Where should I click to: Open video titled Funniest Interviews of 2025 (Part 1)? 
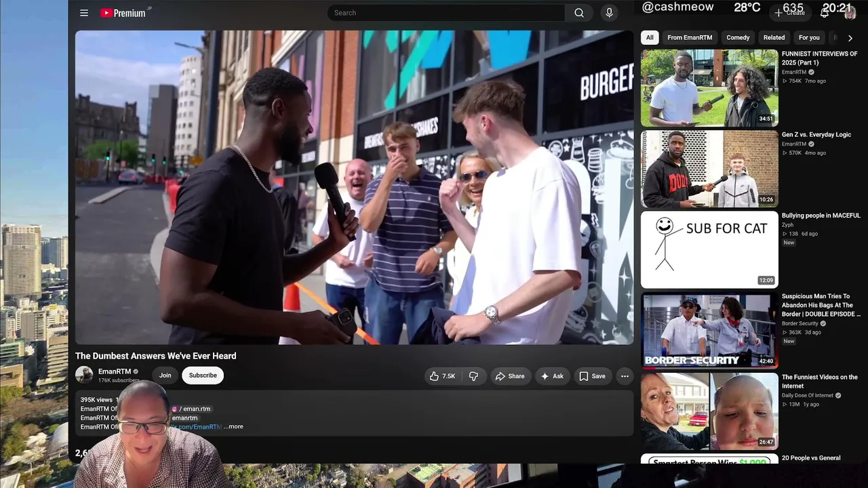click(819, 58)
